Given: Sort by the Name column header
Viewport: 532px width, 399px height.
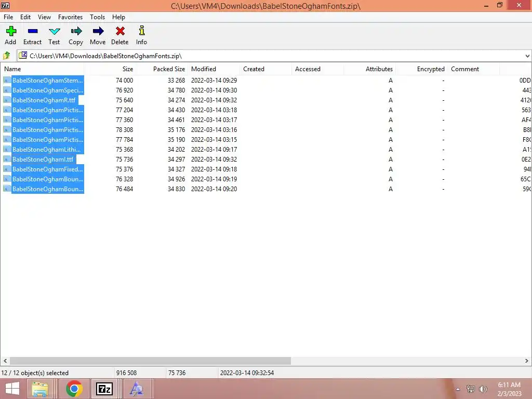Looking at the screenshot, I should [x=42, y=69].
